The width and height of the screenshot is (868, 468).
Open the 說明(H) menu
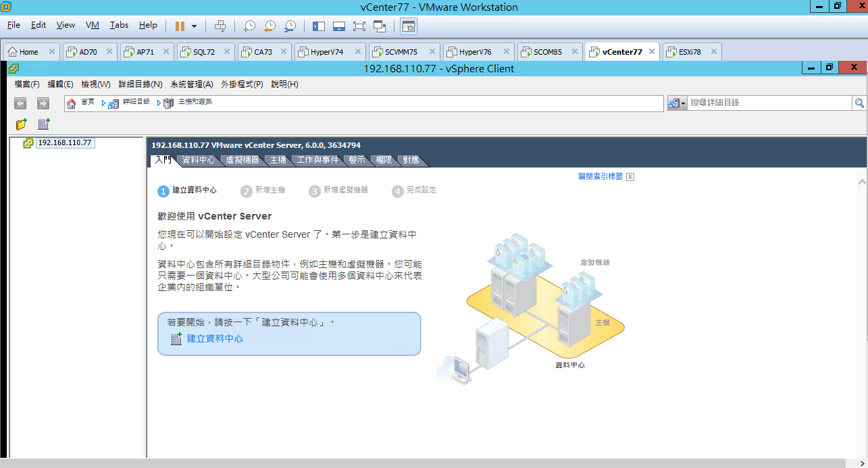(x=284, y=84)
